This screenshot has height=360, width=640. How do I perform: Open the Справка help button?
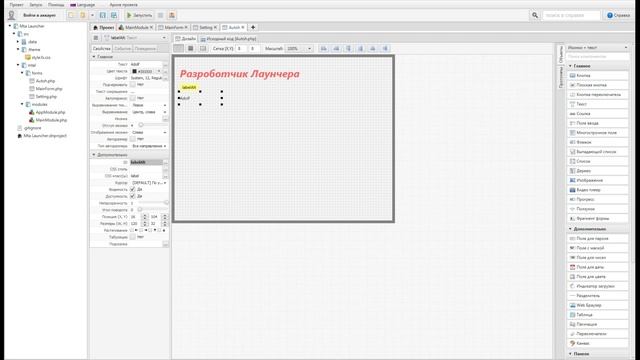coord(618,15)
